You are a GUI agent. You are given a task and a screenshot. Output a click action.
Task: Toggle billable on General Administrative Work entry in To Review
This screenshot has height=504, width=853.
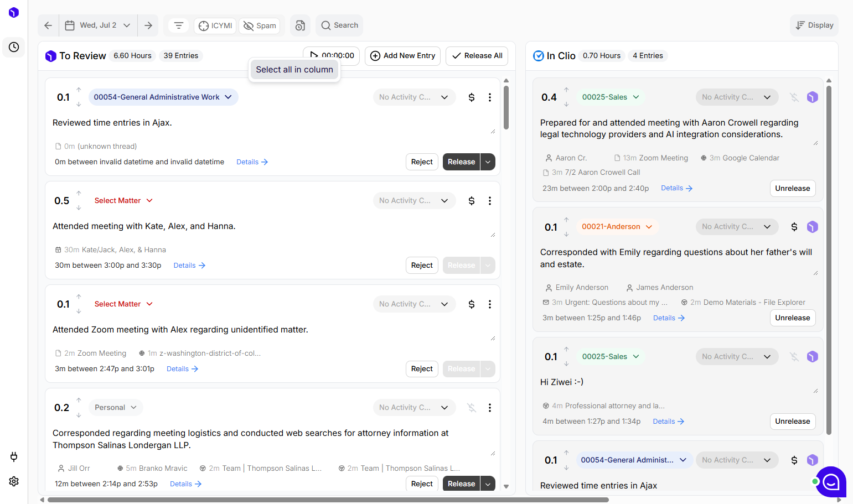pos(472,97)
